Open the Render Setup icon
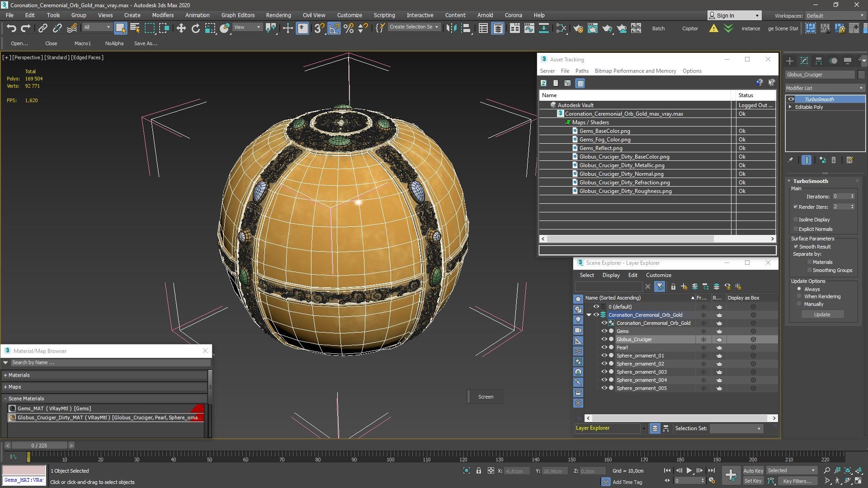Viewport: 868px width, 488px height. 578,28
